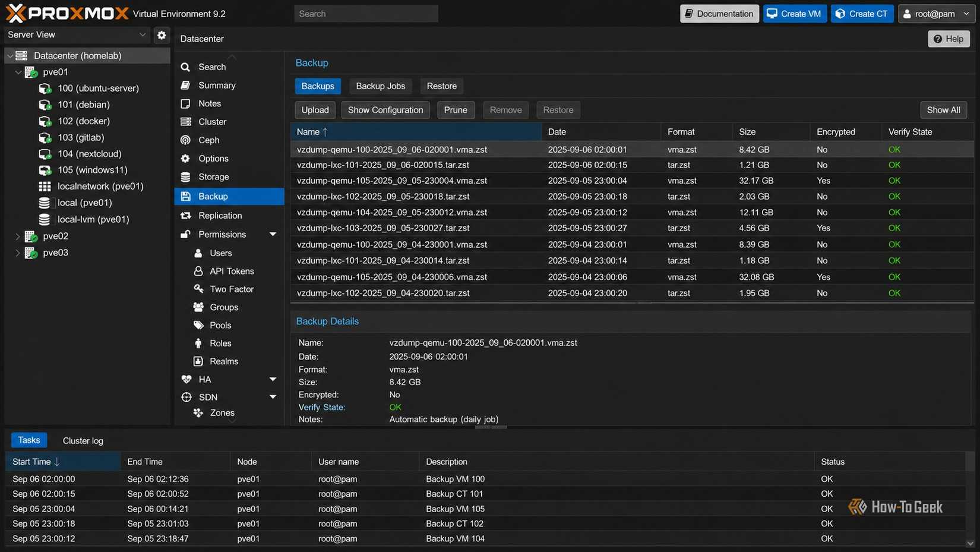The height and width of the screenshot is (552, 980).
Task: Click the local-lvm (pve01) storage icon
Action: click(x=45, y=219)
